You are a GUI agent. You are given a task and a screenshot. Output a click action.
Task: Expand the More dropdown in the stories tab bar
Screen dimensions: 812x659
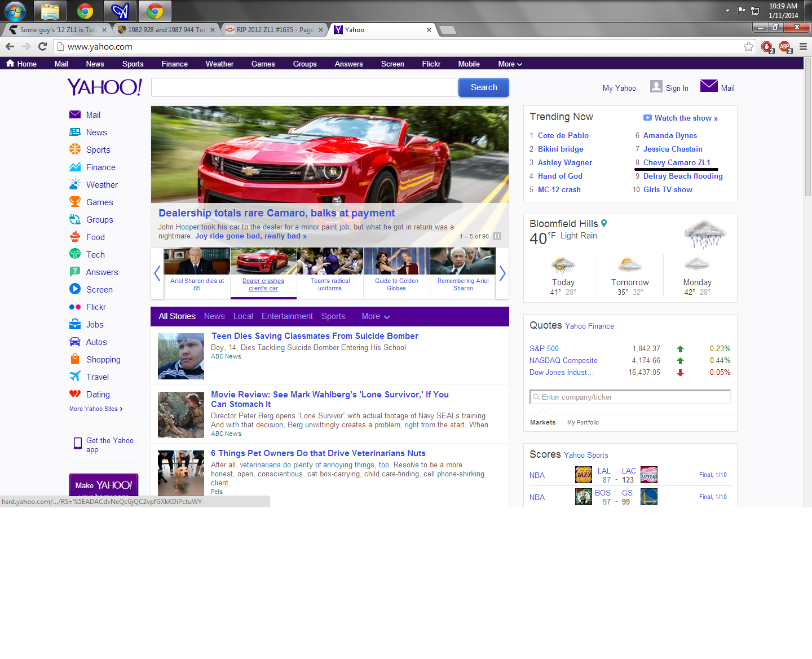pyautogui.click(x=376, y=317)
